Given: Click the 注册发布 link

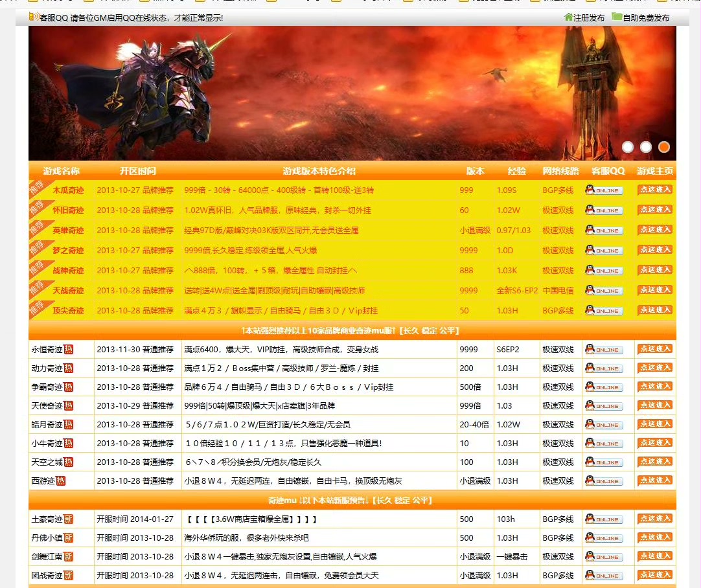Looking at the screenshot, I should tap(589, 18).
